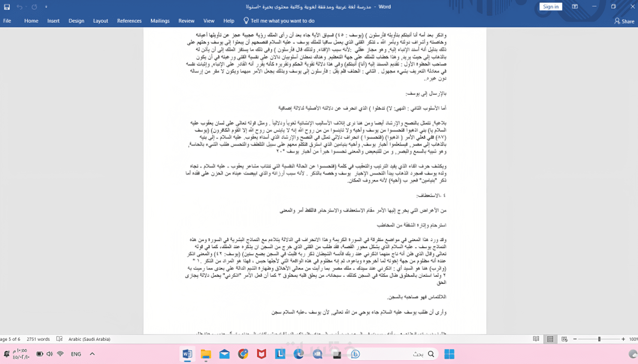Open Task View on the taskbar
The width and height of the screenshot is (638, 364).
point(337,354)
